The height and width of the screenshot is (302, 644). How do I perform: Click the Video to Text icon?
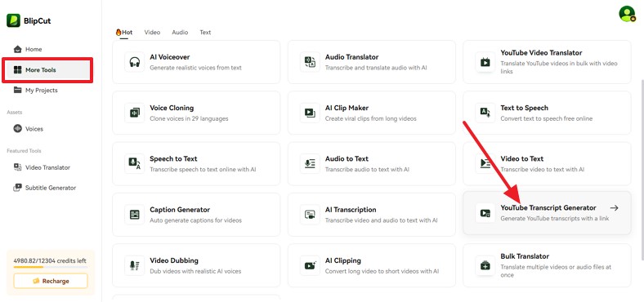coord(485,164)
